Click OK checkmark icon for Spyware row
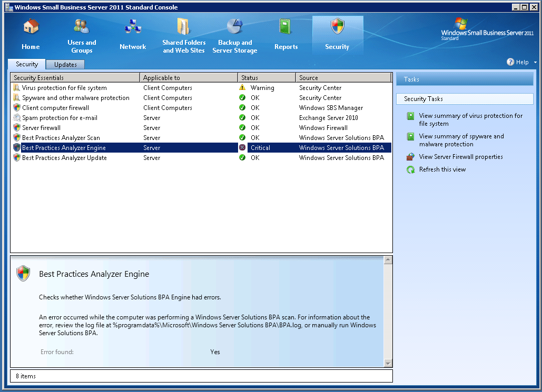This screenshot has width=542, height=392. (x=242, y=97)
